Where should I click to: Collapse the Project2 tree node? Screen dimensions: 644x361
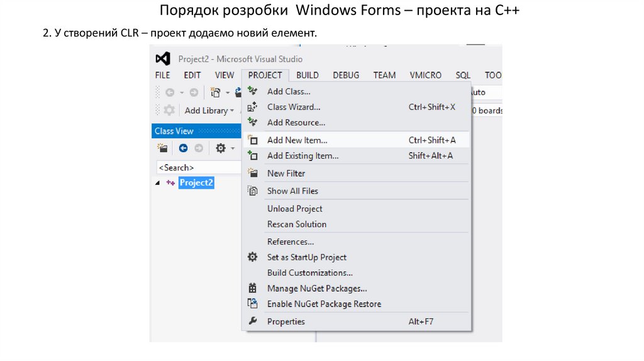point(158,183)
